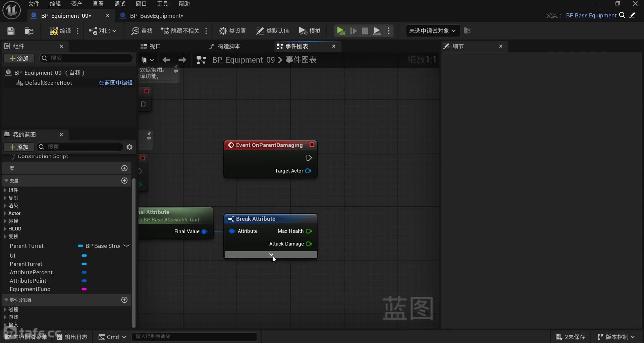This screenshot has height=343, width=644.
Task: Toggle Parent Turret variable eye visibility
Action: (x=126, y=246)
